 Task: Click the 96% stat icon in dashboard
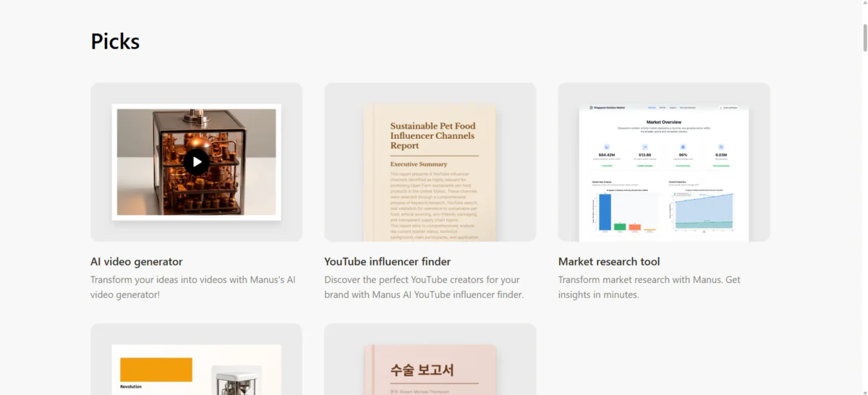tap(682, 147)
